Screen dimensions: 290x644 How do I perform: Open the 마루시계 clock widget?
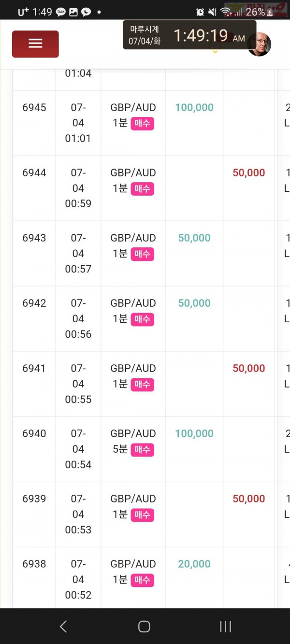(189, 35)
